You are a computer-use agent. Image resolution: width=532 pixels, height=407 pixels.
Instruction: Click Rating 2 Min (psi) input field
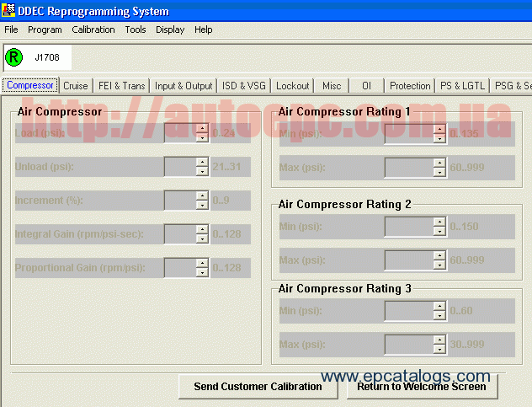[409, 227]
